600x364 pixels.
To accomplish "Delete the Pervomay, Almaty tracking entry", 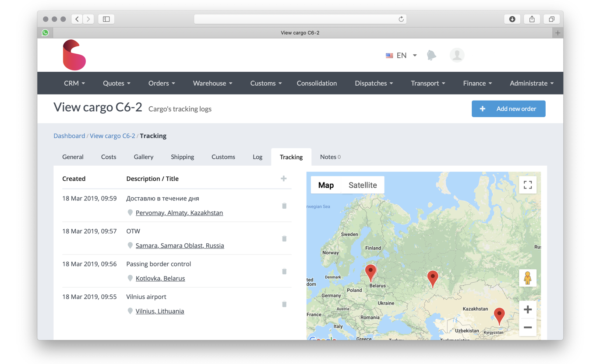I will 284,206.
